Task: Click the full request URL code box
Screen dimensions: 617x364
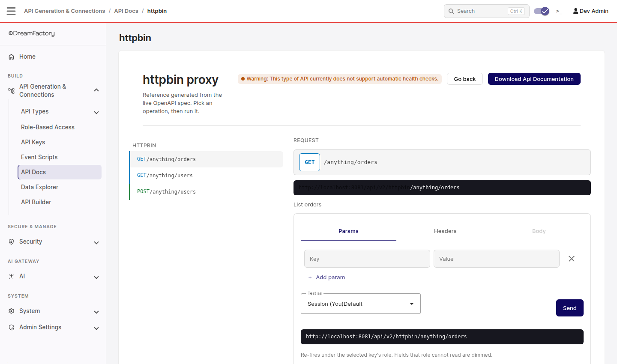Action: point(442,337)
